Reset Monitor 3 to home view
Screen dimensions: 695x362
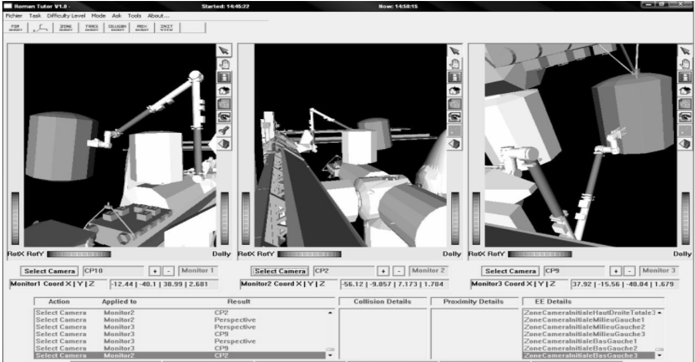coord(685,90)
